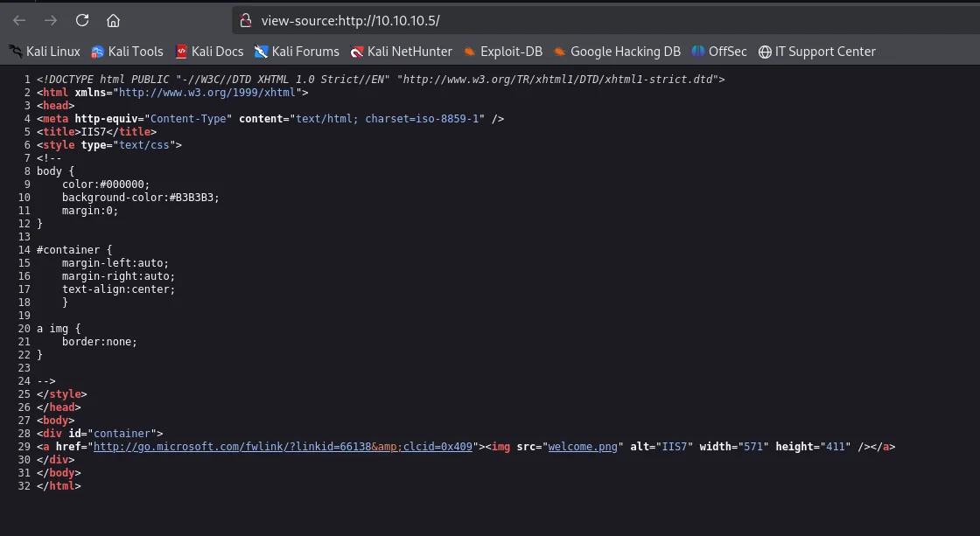The height and width of the screenshot is (536, 980).
Task: Click the browser back arrow
Action: tap(19, 21)
